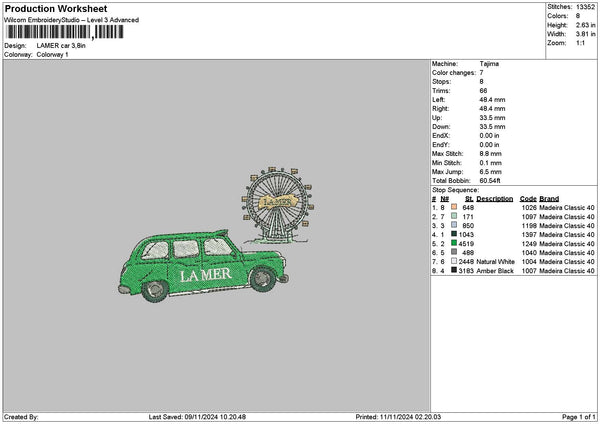The width and height of the screenshot is (600, 424).
Task: Select the Stop Sequence heading
Action: pos(455,190)
